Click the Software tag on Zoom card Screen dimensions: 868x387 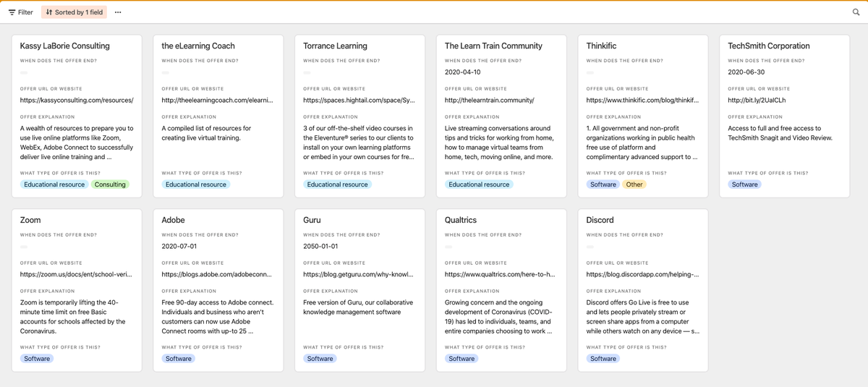(37, 359)
